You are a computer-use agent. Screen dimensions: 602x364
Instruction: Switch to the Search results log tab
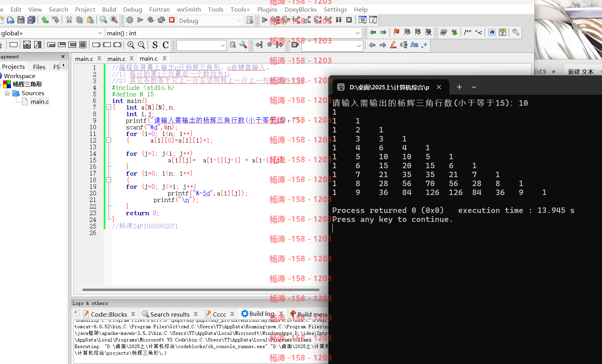tap(170, 314)
